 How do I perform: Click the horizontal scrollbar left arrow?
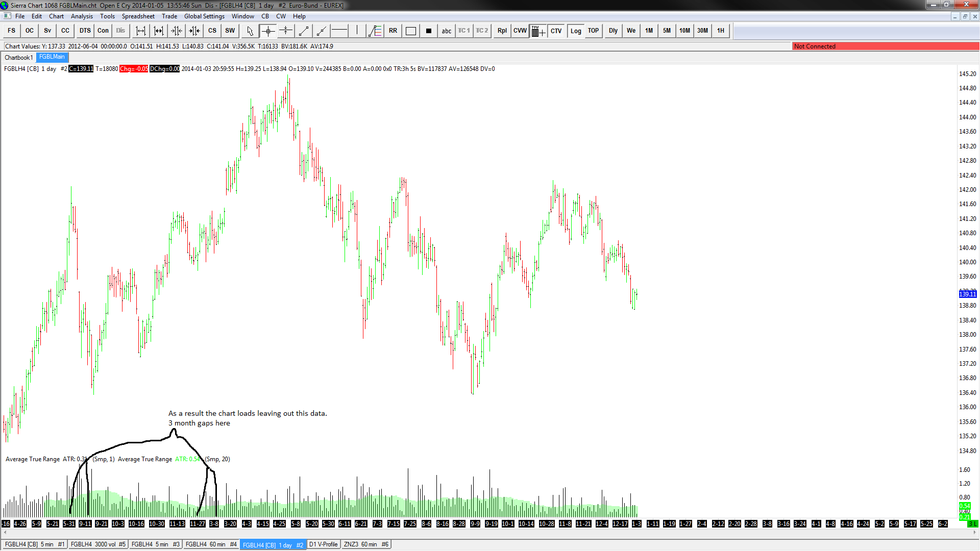point(5,532)
